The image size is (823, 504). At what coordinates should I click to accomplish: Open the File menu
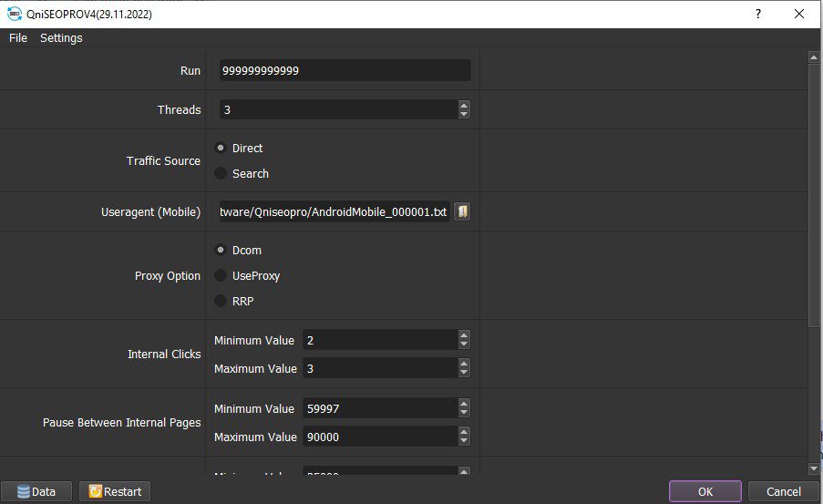[x=18, y=37]
